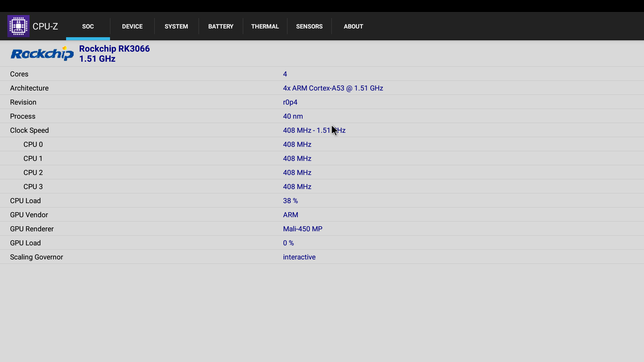Select the ARM GPU vendor value

click(290, 215)
